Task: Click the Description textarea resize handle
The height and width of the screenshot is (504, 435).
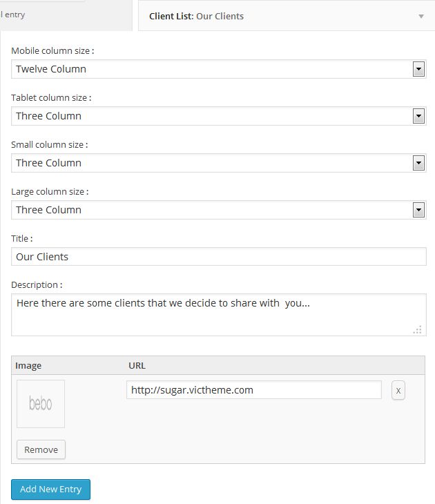Action: coord(418,329)
